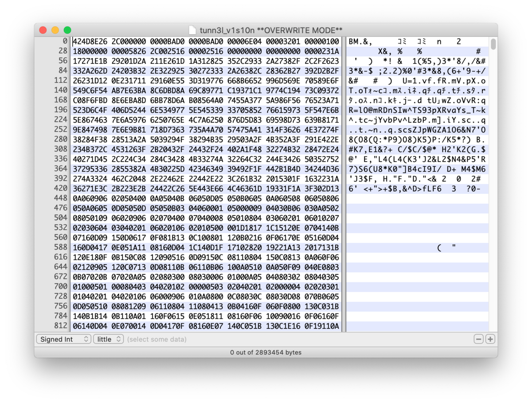Click line offset 448 in gutter
The image size is (532, 403).
(x=61, y=198)
